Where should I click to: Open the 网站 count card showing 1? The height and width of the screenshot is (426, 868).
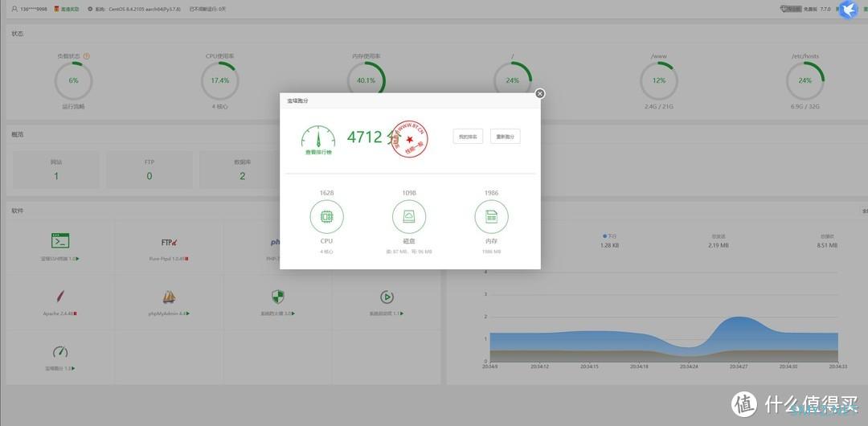(56, 170)
